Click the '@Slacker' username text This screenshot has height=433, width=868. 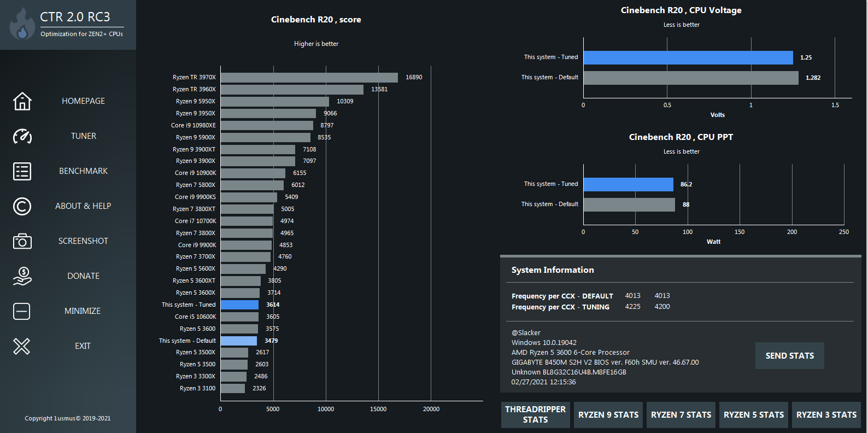point(526,333)
